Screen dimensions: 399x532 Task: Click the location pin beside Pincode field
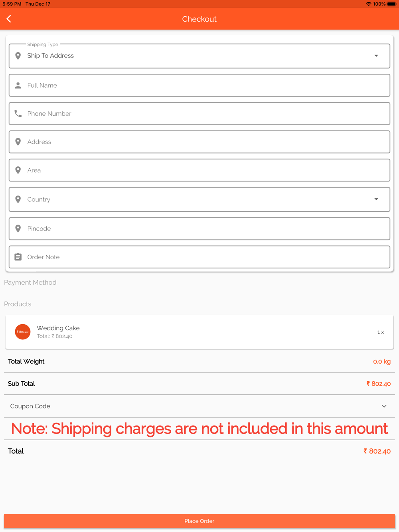click(18, 229)
